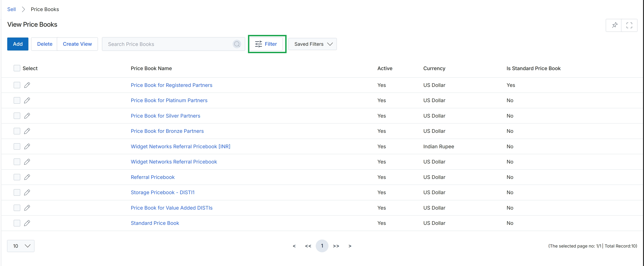Viewport: 644px width, 266px height.
Task: Check Widget Networks Referral Pricebook [INR] row
Action: (x=17, y=147)
